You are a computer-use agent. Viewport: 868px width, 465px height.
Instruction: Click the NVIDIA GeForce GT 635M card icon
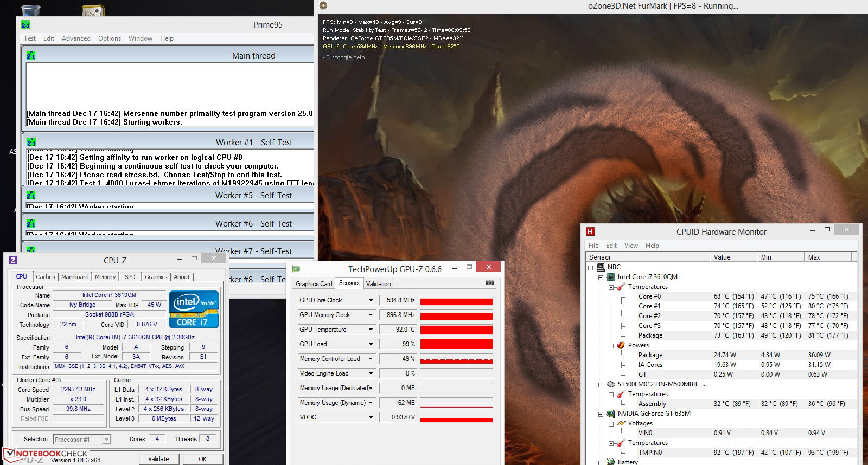click(611, 414)
